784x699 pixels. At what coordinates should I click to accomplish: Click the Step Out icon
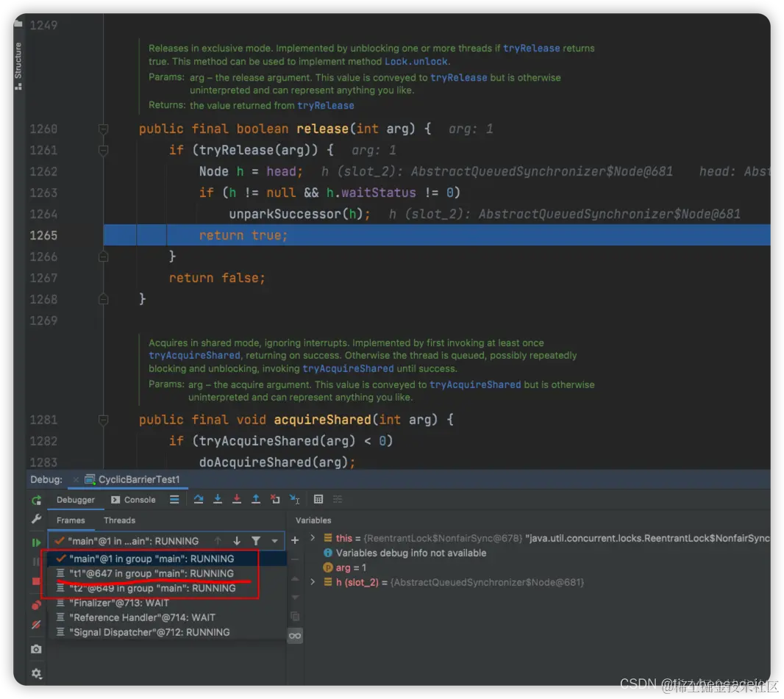click(255, 499)
